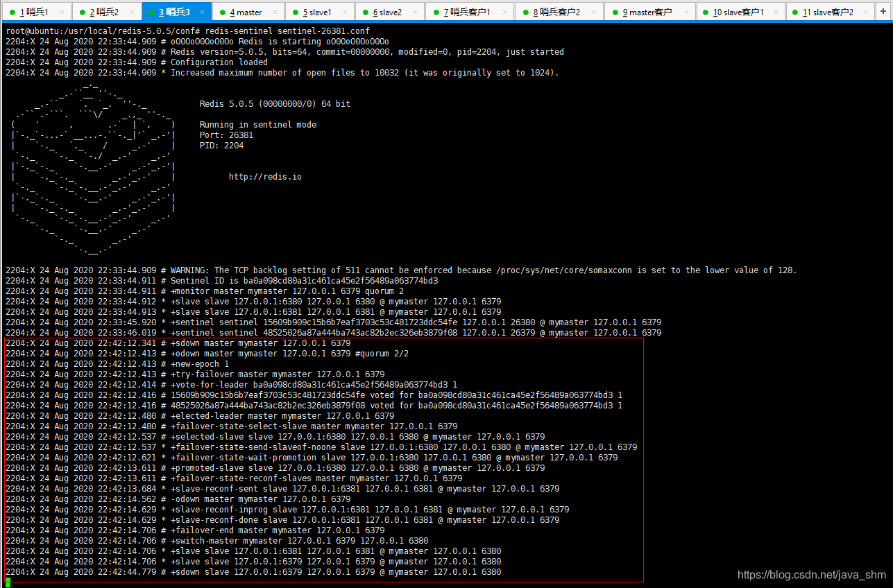Click the redis-sentinel sentinel-26381.conf command line
Image resolution: width=893 pixels, height=588 pixels.
[187, 31]
